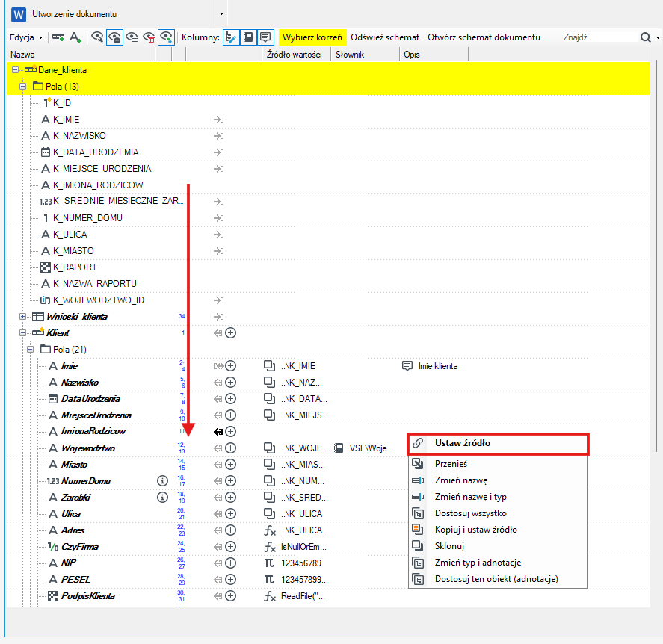Click the info icon in the NumerDomu row
Screen dimensions: 663x644
pyautogui.click(x=162, y=481)
